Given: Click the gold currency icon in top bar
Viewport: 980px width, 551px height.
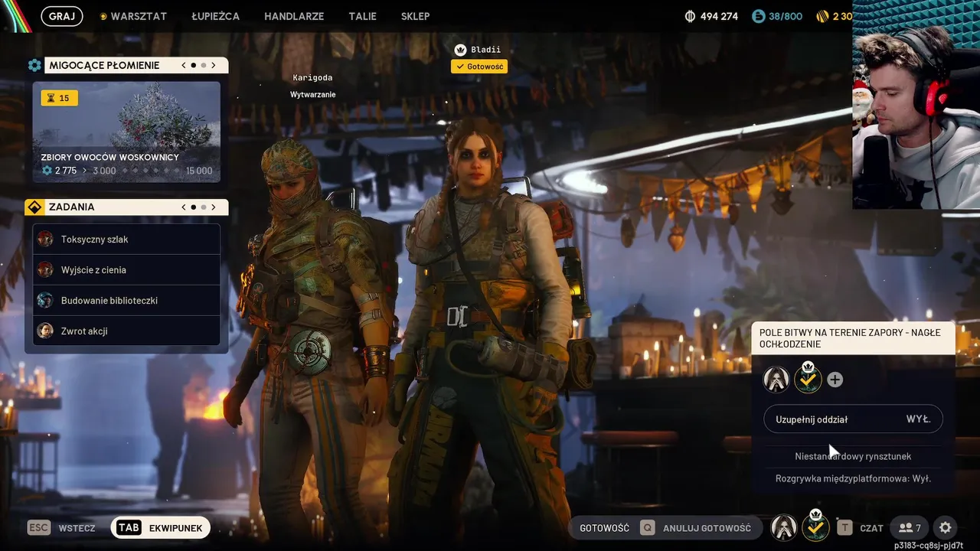Looking at the screenshot, I should point(822,16).
